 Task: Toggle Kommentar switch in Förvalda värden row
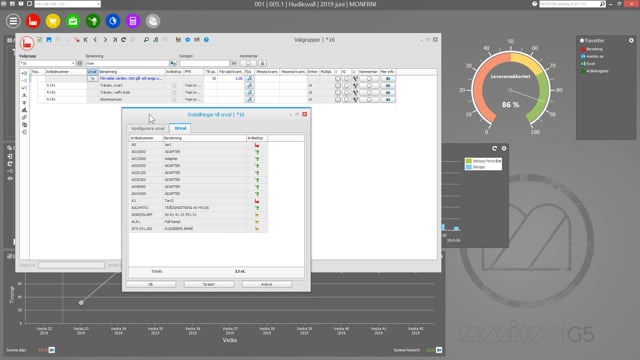click(369, 78)
